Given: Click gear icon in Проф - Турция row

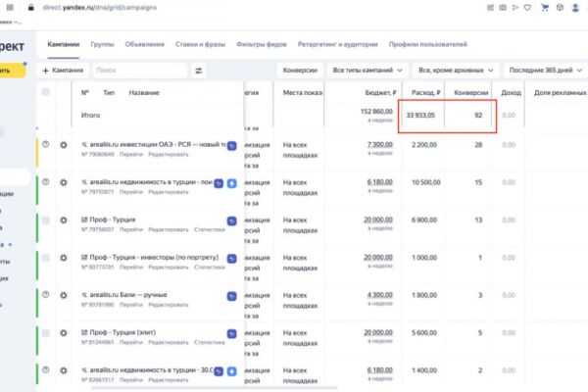Looking at the screenshot, I should tap(64, 220).
